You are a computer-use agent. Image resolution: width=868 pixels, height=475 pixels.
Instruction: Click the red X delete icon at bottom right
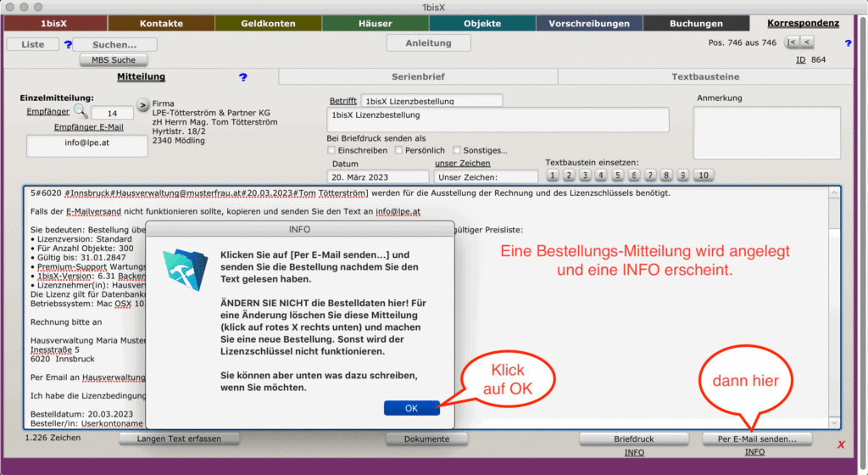tap(841, 444)
